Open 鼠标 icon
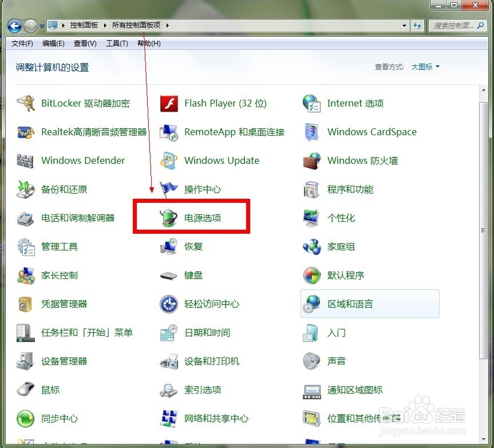Screen dimensions: 494x448 point(26,389)
